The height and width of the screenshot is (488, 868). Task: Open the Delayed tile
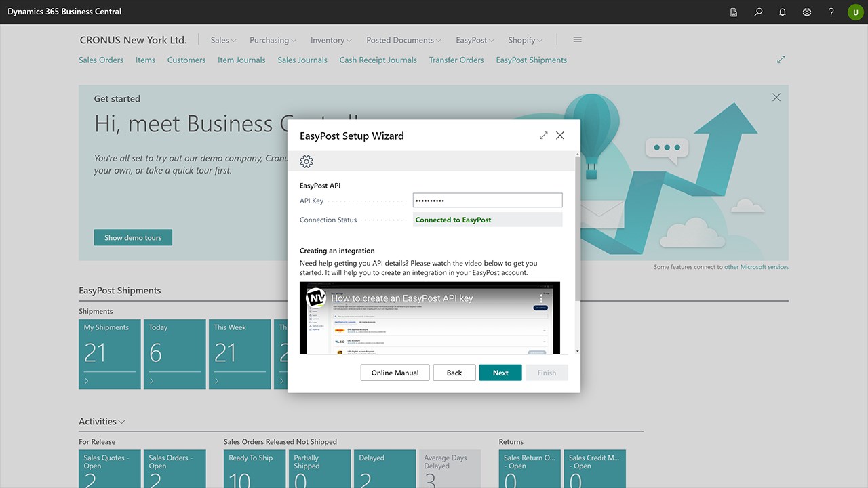(x=385, y=469)
